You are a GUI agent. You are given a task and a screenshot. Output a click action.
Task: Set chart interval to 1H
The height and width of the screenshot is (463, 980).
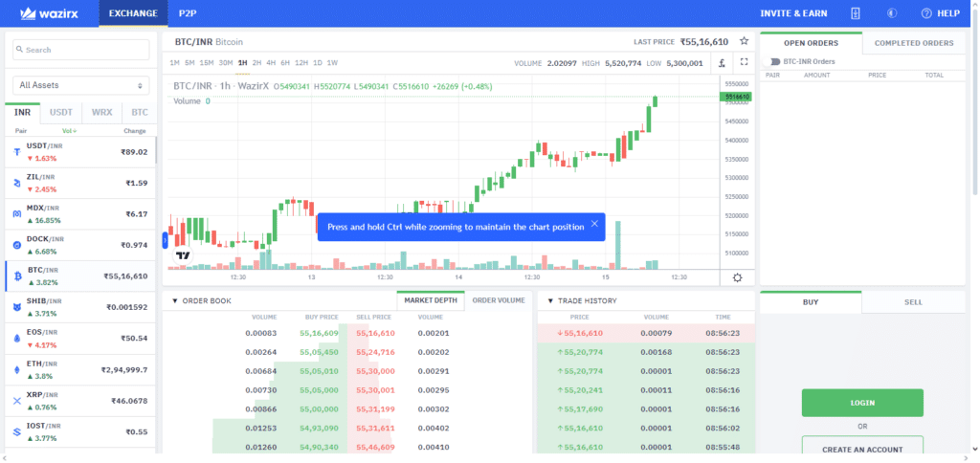click(x=242, y=62)
